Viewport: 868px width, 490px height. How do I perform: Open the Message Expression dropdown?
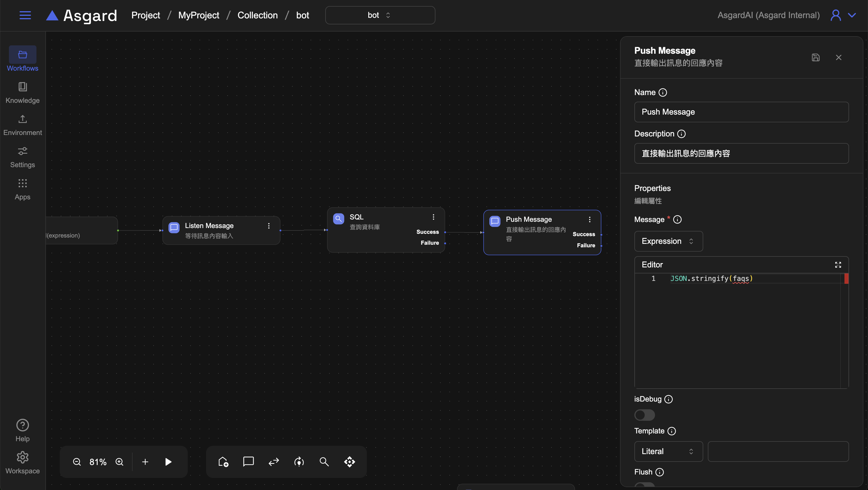[x=668, y=241]
